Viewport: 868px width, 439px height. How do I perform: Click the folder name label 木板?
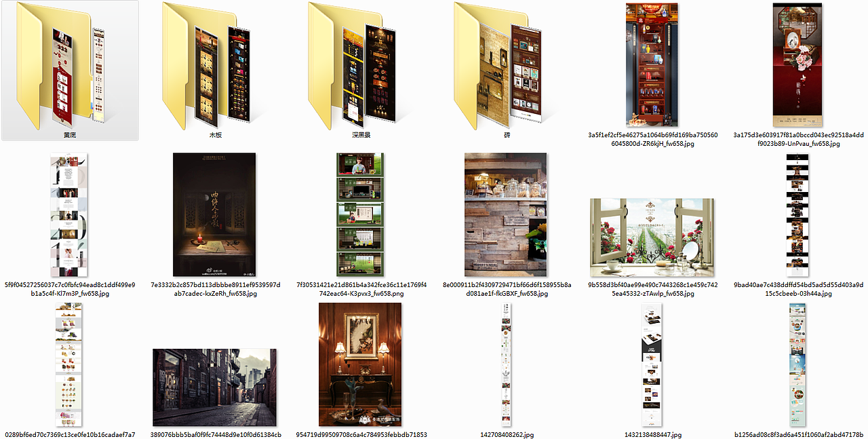[216, 135]
